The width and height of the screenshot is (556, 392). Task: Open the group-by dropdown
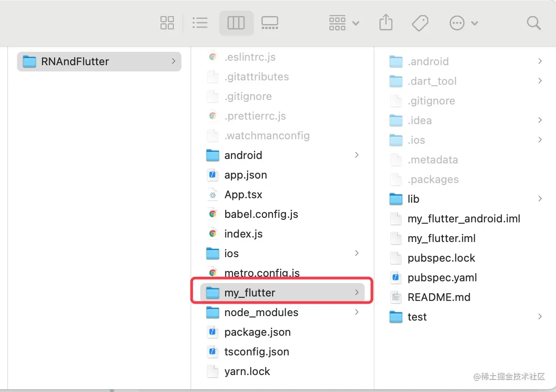pos(344,23)
